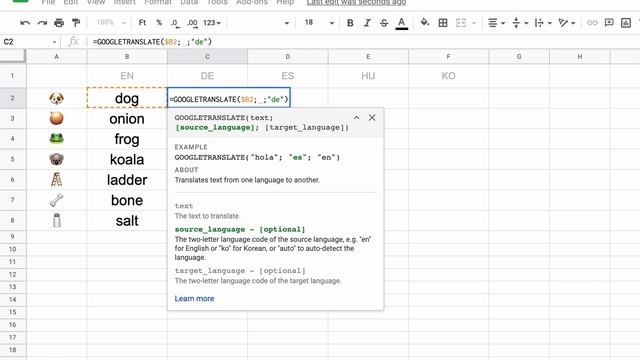Image resolution: width=640 pixels, height=360 pixels.
Task: Toggle italic formatting
Action: coord(367,23)
